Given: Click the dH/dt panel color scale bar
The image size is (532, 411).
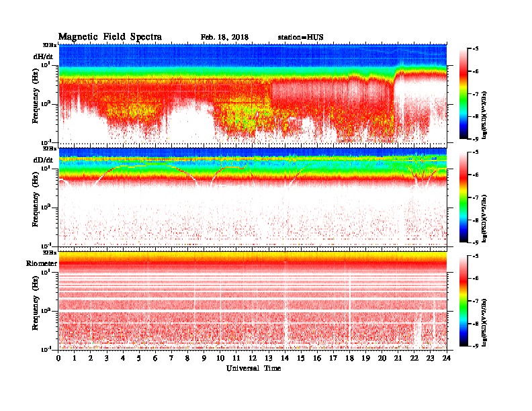Looking at the screenshot, I should (x=463, y=94).
